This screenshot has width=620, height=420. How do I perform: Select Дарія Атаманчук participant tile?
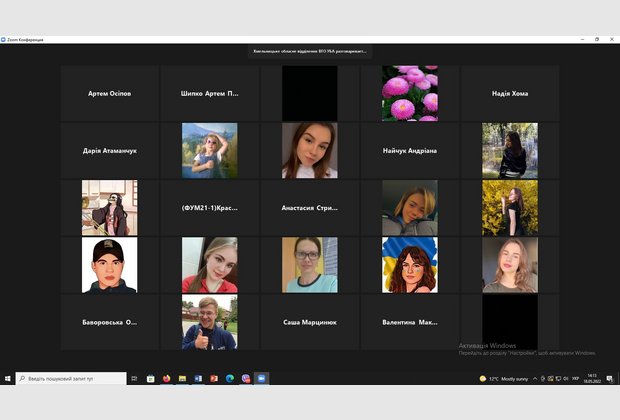coord(109,151)
